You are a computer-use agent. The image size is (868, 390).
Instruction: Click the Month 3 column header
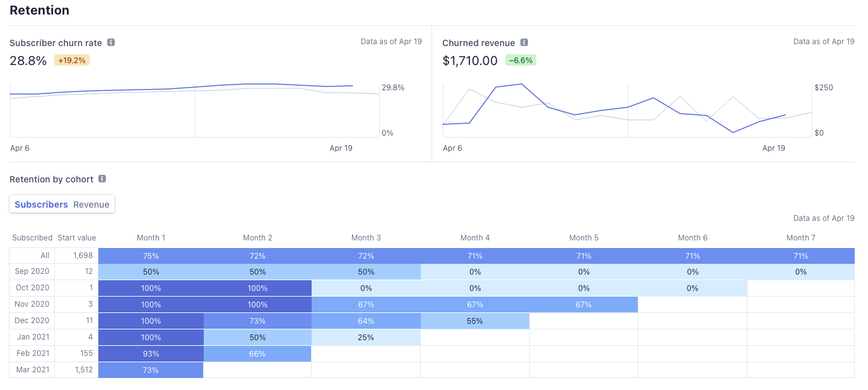coord(367,238)
